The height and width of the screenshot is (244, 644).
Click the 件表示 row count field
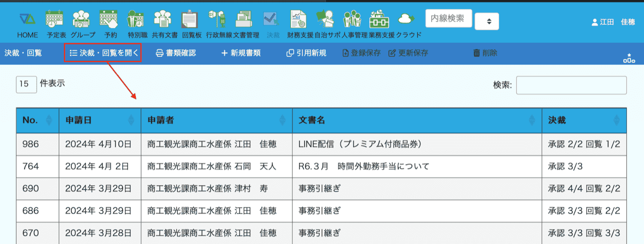tap(26, 85)
